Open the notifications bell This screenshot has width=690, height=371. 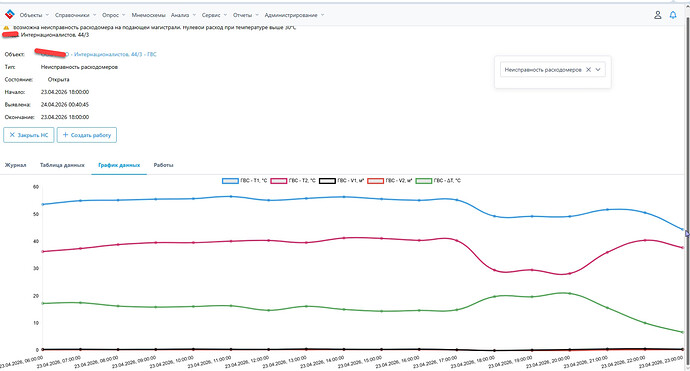coord(673,15)
